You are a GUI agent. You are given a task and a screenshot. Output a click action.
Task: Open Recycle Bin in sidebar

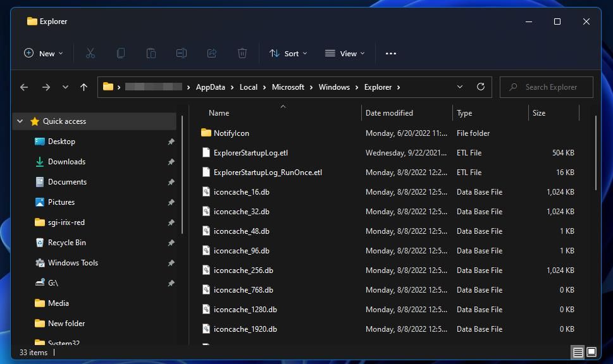pos(66,243)
